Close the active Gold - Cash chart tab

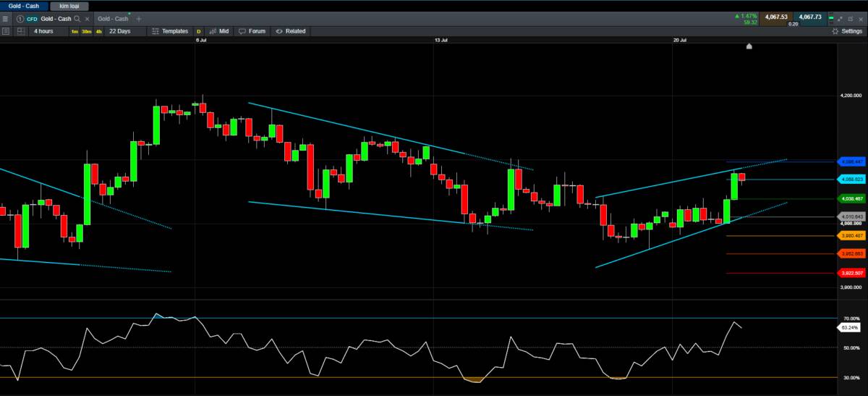(88, 18)
